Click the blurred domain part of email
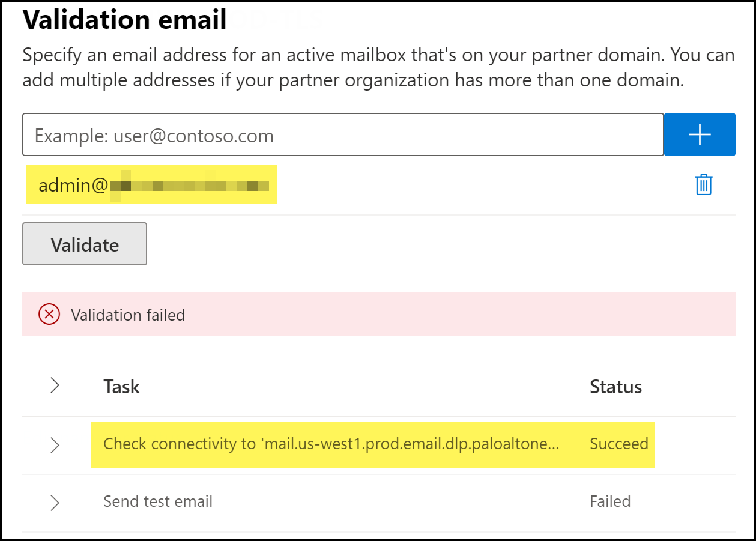 coord(189,185)
